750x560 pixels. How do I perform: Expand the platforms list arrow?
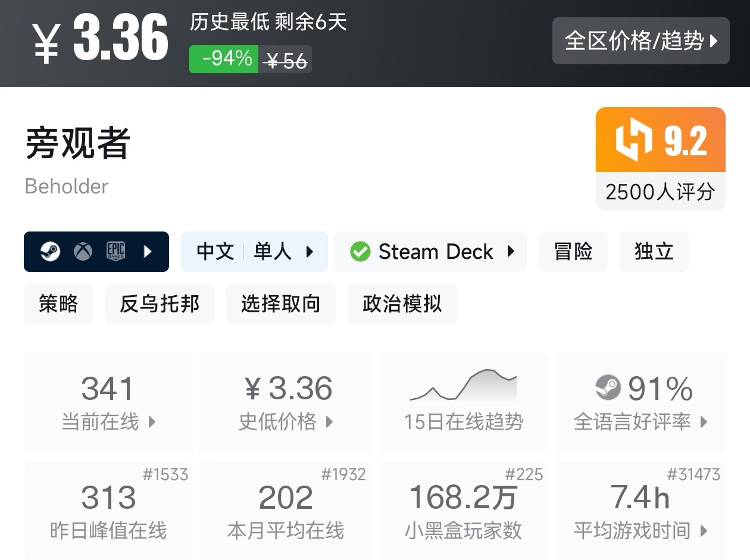148,252
